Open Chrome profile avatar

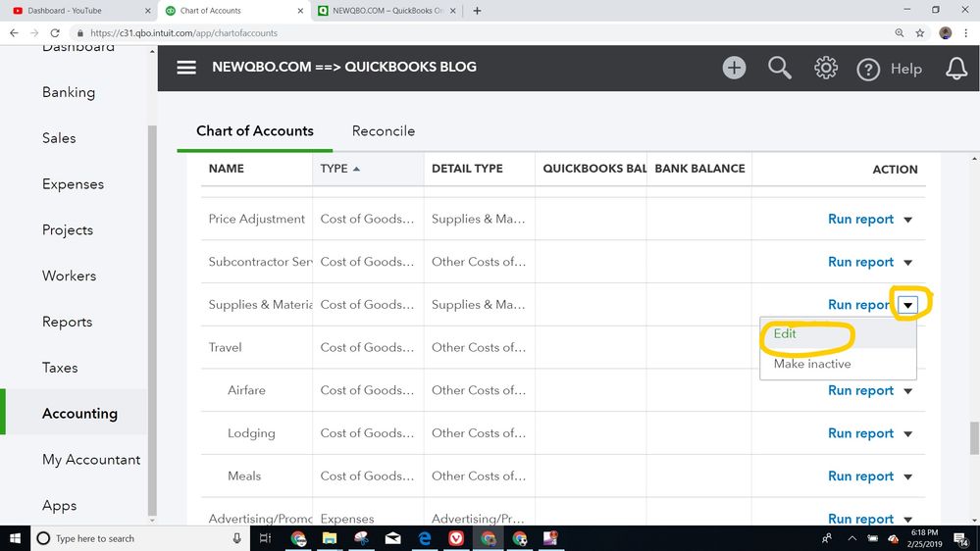946,33
